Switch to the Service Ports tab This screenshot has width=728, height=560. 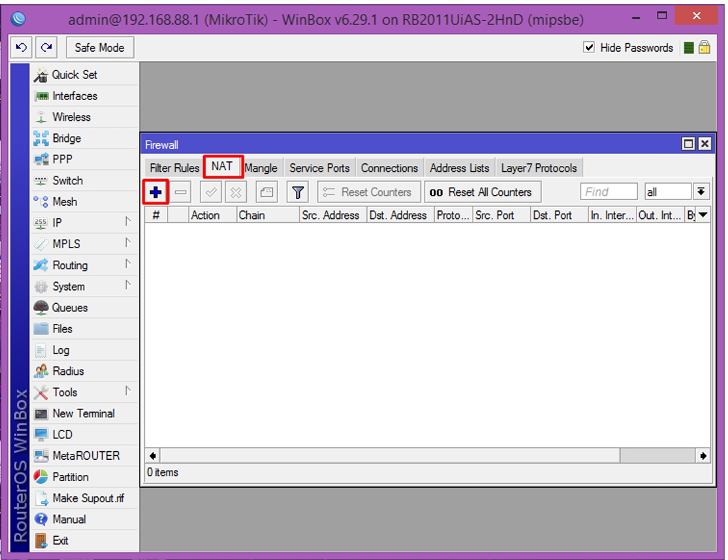click(319, 168)
